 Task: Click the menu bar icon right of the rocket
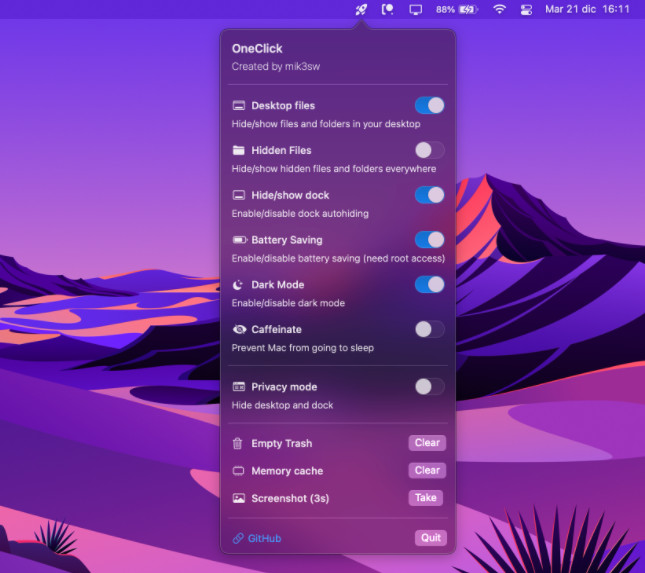pyautogui.click(x=387, y=9)
